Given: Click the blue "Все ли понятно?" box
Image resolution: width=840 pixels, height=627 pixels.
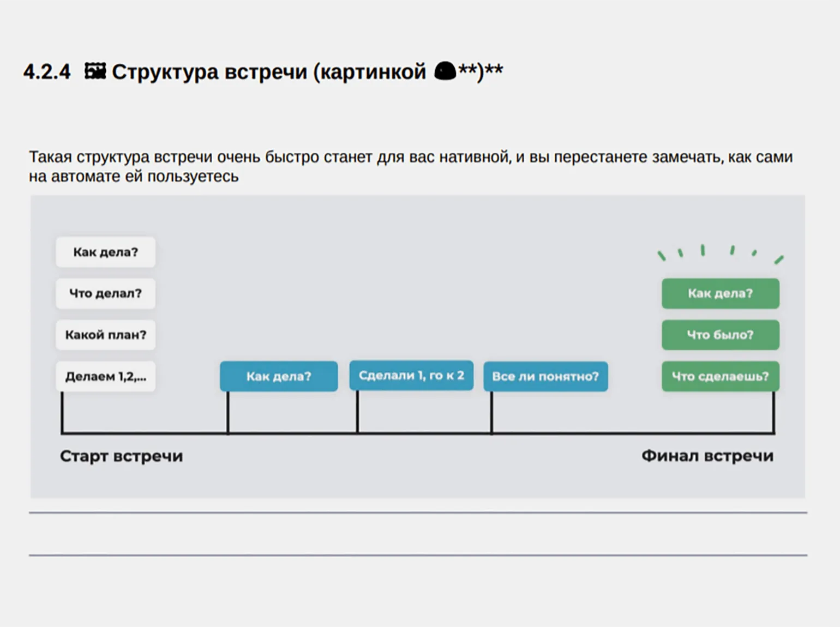Looking at the screenshot, I should pyautogui.click(x=545, y=376).
